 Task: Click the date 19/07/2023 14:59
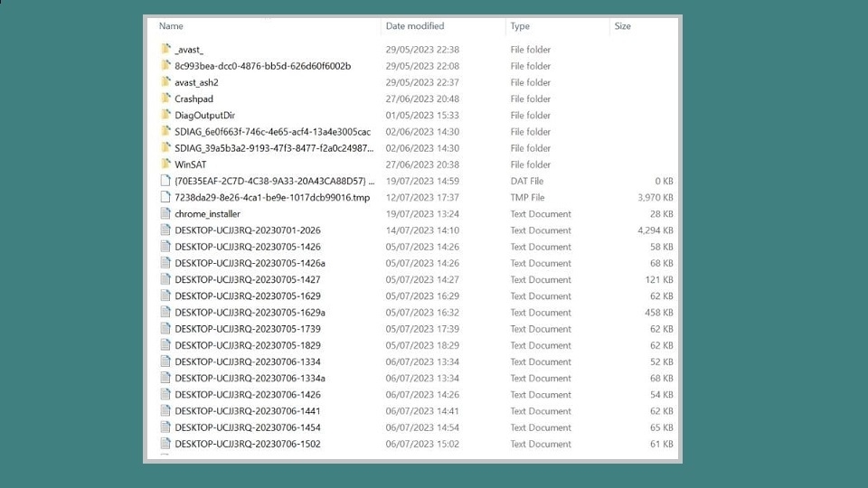pyautogui.click(x=422, y=181)
